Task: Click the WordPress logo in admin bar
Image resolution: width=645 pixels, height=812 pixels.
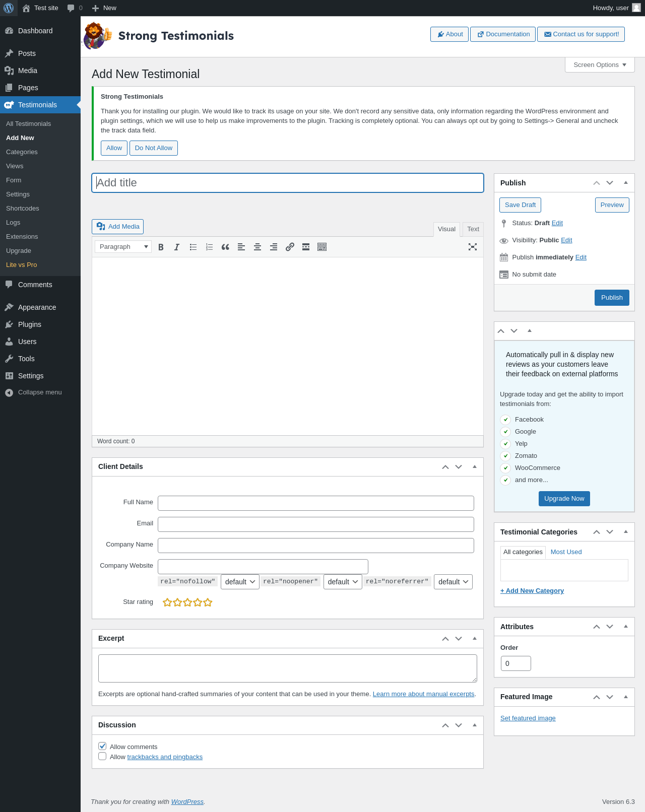Action: coord(9,8)
